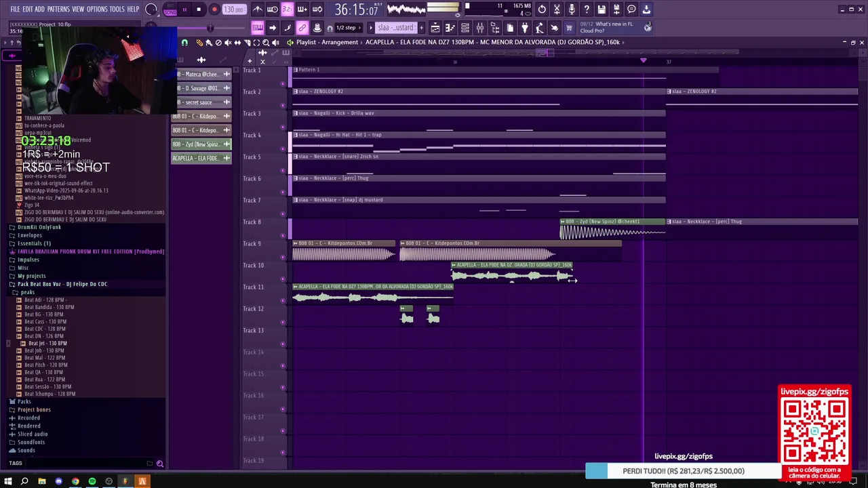This screenshot has width=868, height=488.
Task: Select the playlist zoom tool
Action: pos(266,43)
